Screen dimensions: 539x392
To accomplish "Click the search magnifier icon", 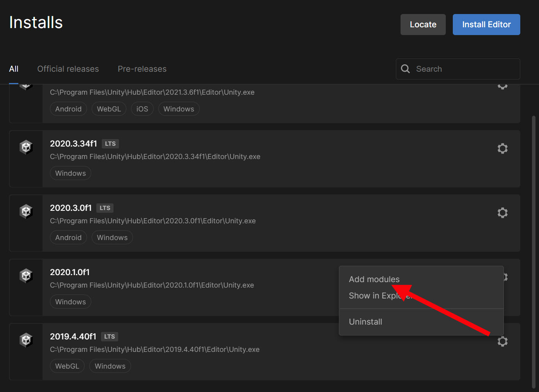I will click(406, 69).
